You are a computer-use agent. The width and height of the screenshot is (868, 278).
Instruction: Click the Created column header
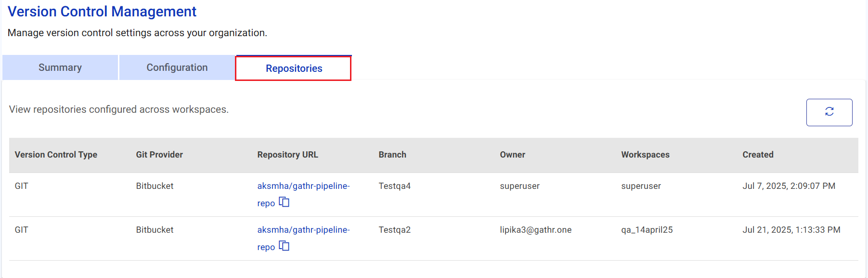758,155
